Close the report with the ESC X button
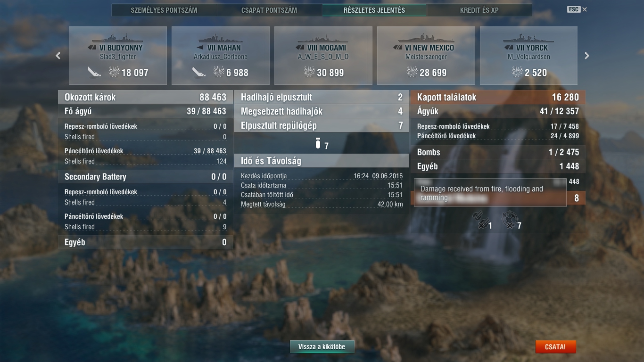The height and width of the screenshot is (362, 644). click(x=578, y=9)
